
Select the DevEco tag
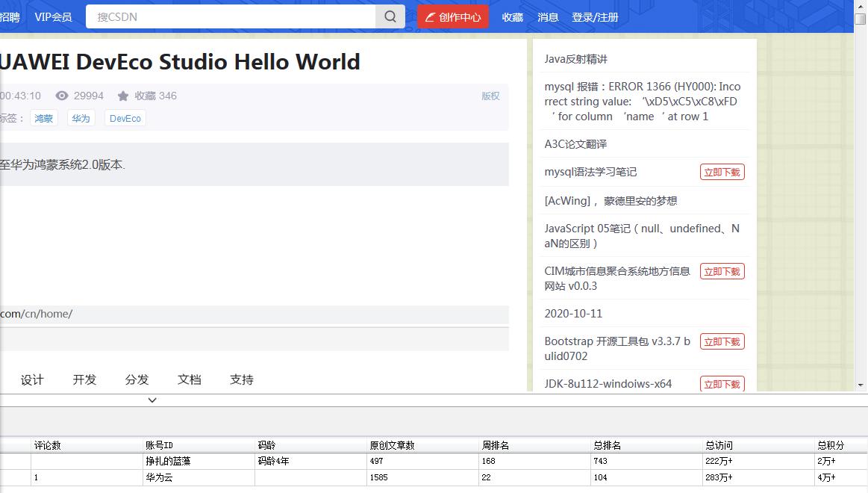(x=125, y=117)
